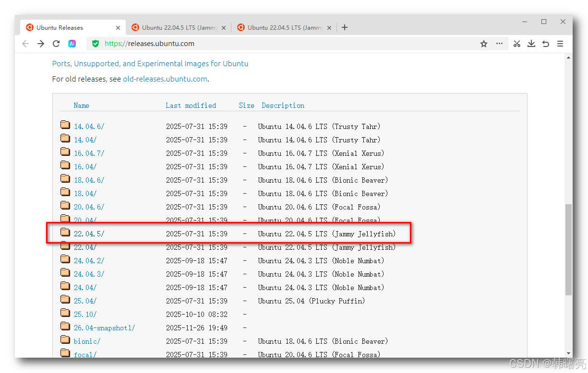This screenshot has height=373, width=588.
Task: Close the third Ubuntu 22.04.5 LTS tab
Action: pos(329,28)
